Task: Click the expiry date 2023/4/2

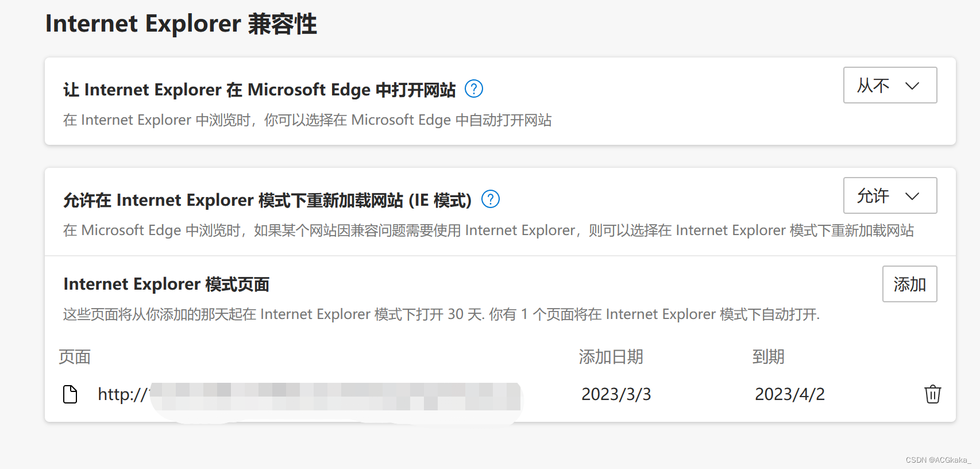Action: coord(789,394)
